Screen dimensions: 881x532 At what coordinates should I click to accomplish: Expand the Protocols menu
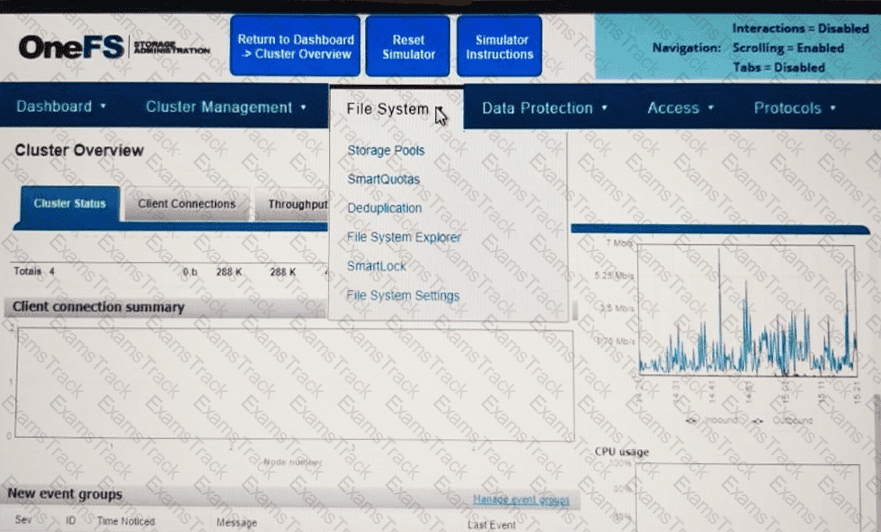tap(795, 108)
